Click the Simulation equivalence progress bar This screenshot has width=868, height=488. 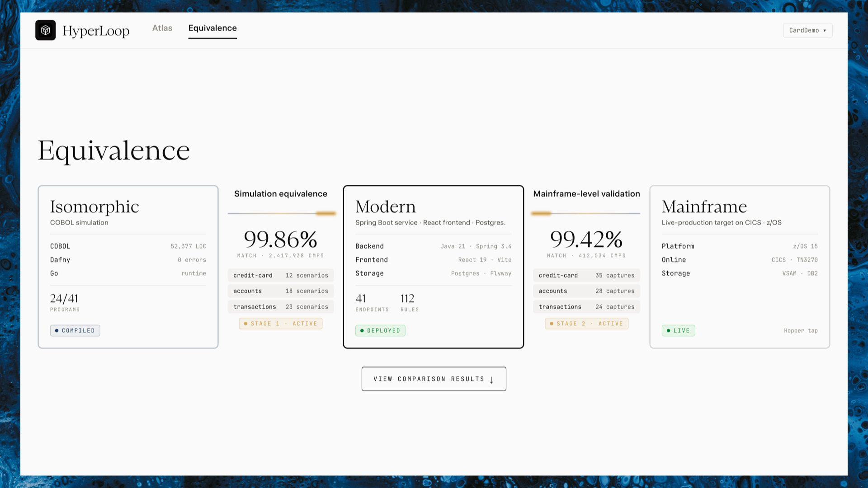tap(282, 213)
